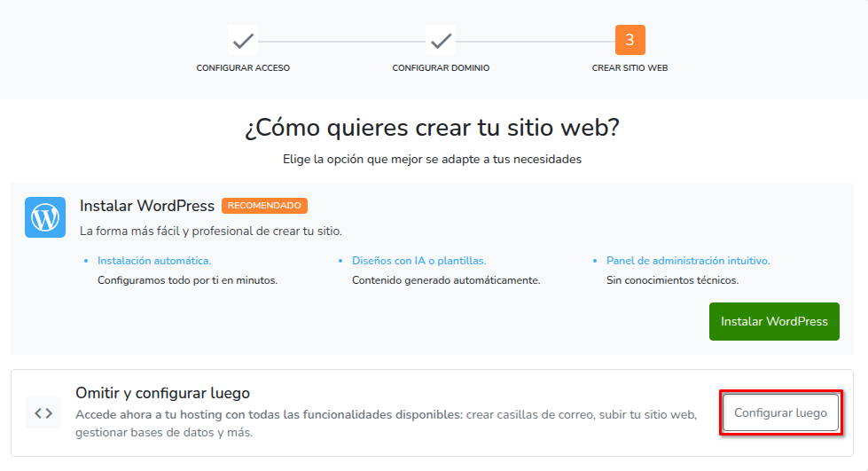
Task: Click the 'CONFIGURAR DOMINIO' label
Action: pyautogui.click(x=441, y=67)
